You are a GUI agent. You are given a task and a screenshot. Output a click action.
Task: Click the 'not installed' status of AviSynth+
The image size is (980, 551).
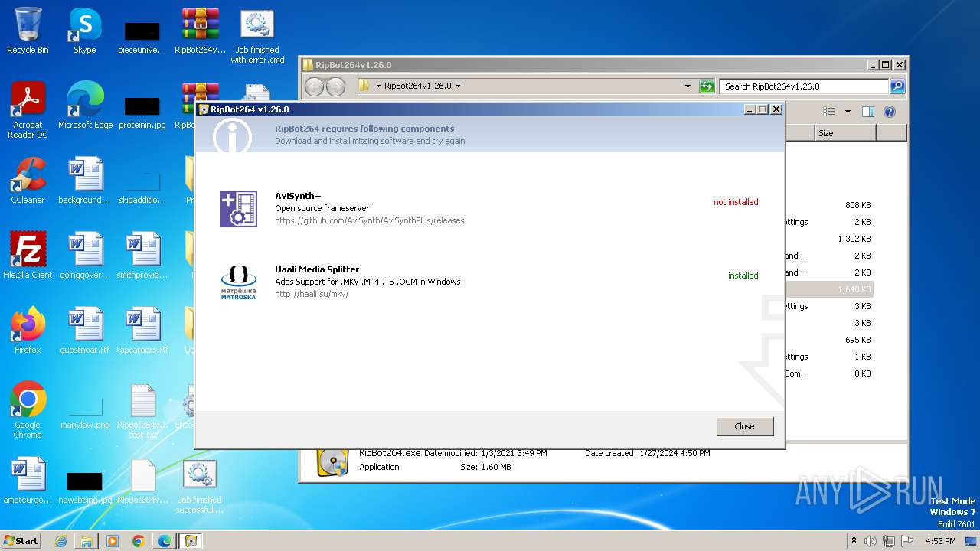[x=736, y=202]
